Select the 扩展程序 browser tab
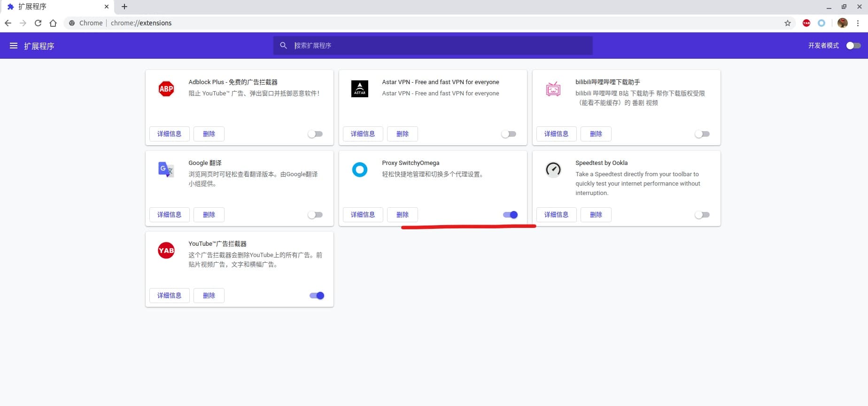The image size is (868, 406). click(57, 7)
